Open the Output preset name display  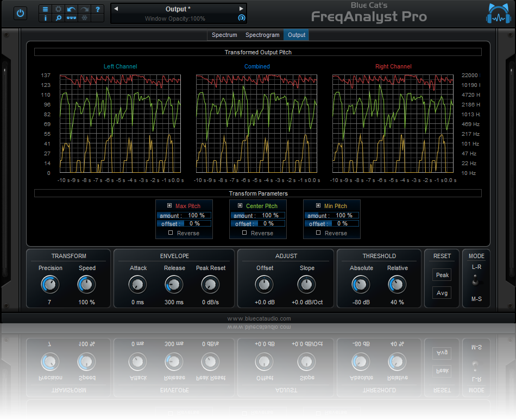[178, 9]
